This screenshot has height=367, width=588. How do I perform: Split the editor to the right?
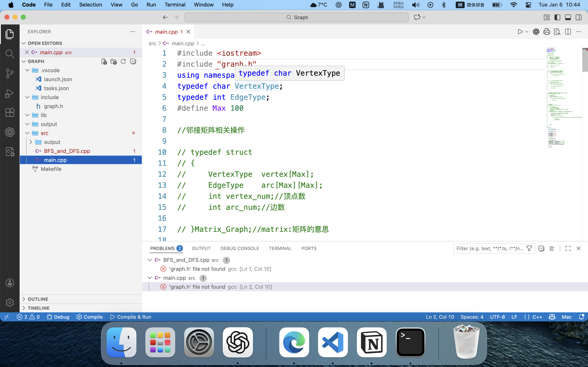[x=568, y=32]
